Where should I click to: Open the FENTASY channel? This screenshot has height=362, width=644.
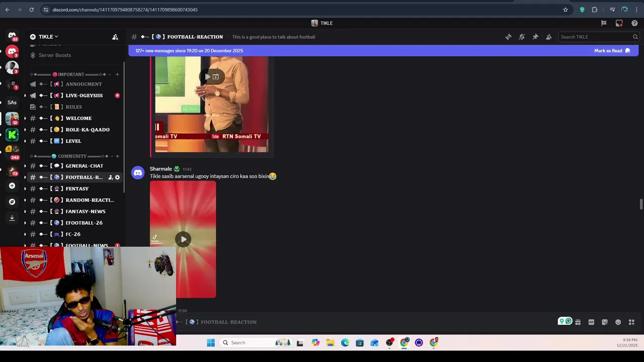tap(75, 189)
